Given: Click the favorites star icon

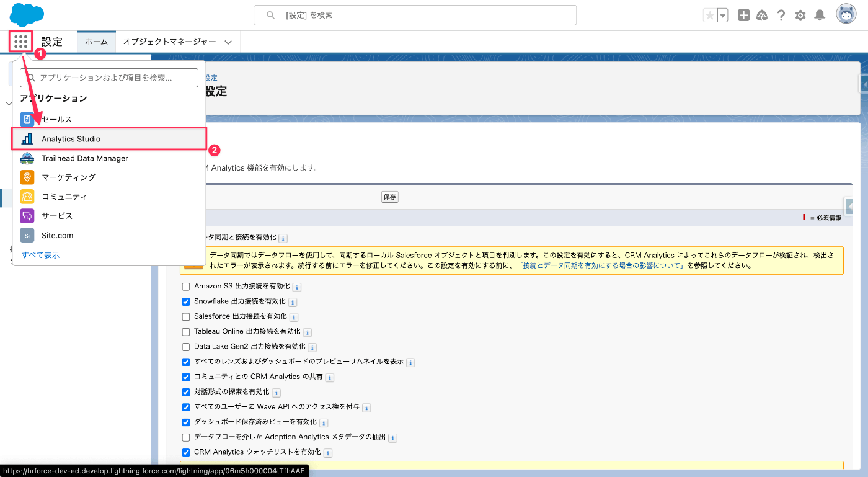Looking at the screenshot, I should (709, 16).
